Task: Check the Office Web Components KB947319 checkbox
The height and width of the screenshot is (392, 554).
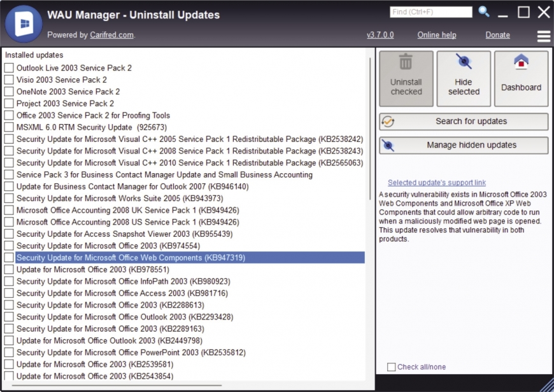Action: pyautogui.click(x=9, y=258)
